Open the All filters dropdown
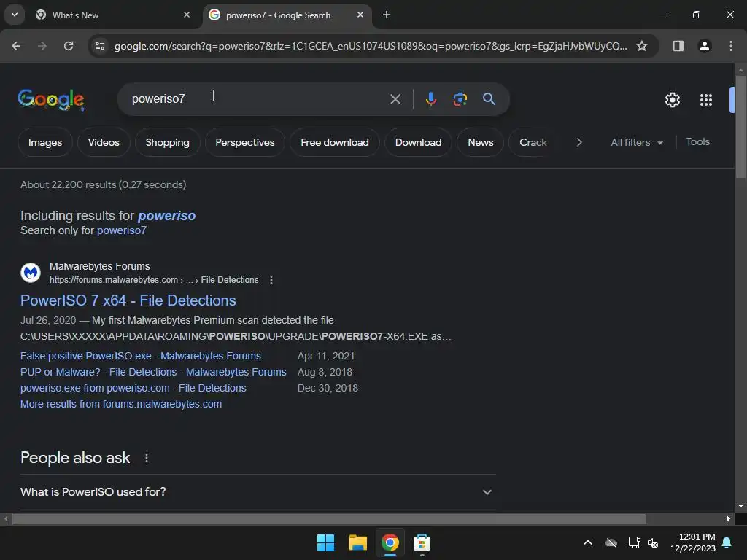Image resolution: width=747 pixels, height=560 pixels. 636,142
